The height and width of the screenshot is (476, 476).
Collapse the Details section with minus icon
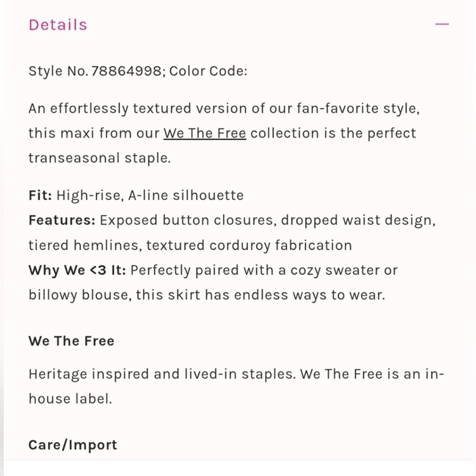pyautogui.click(x=442, y=24)
